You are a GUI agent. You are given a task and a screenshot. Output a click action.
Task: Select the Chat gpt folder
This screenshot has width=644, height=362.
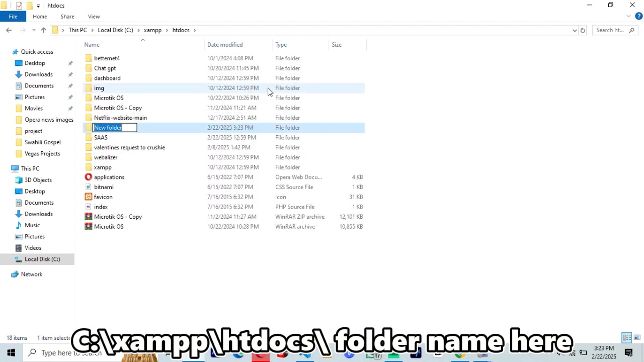coord(105,68)
